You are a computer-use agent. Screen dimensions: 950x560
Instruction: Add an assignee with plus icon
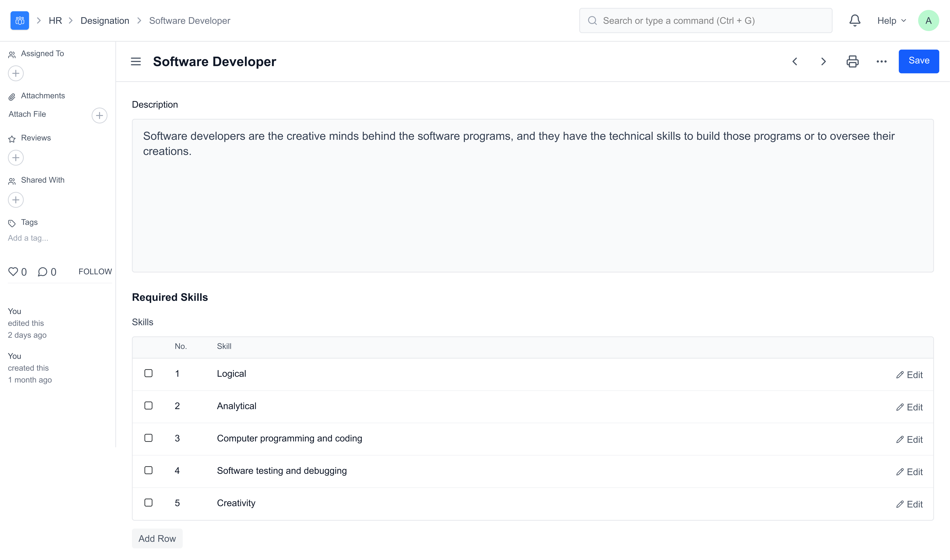pyautogui.click(x=16, y=73)
